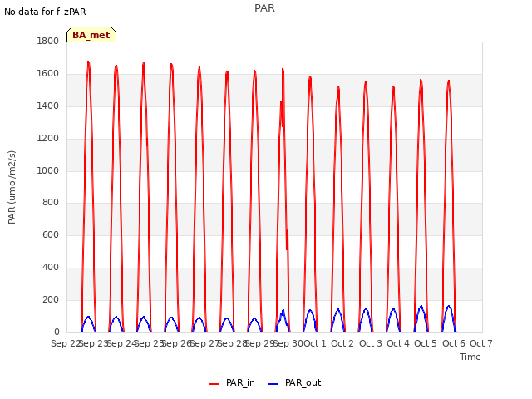The width and height of the screenshot is (532, 399).
Task: Toggle the PAR_out legend entry
Action: click(x=294, y=382)
